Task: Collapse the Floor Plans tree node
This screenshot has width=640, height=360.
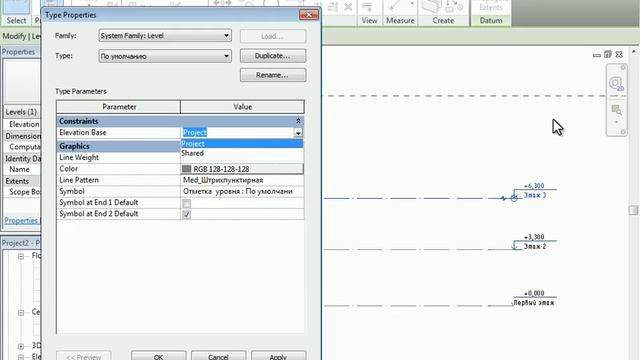Action: [21, 256]
